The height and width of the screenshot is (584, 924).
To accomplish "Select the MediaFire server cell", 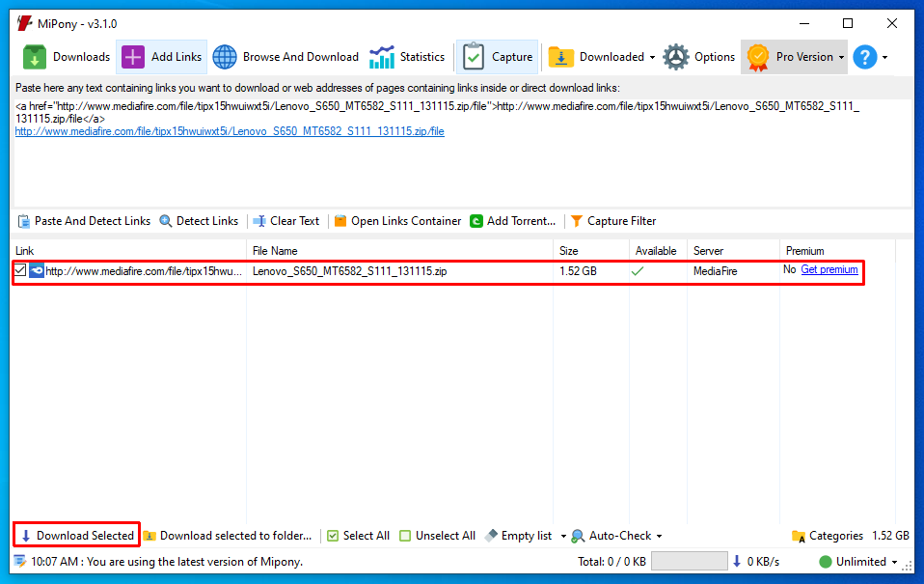I will click(x=716, y=271).
